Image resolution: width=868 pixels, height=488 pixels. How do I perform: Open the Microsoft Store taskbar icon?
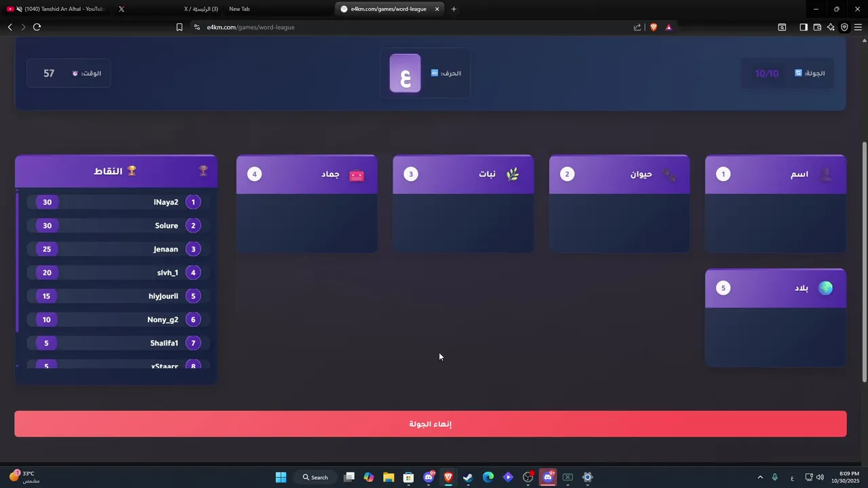pos(408,477)
